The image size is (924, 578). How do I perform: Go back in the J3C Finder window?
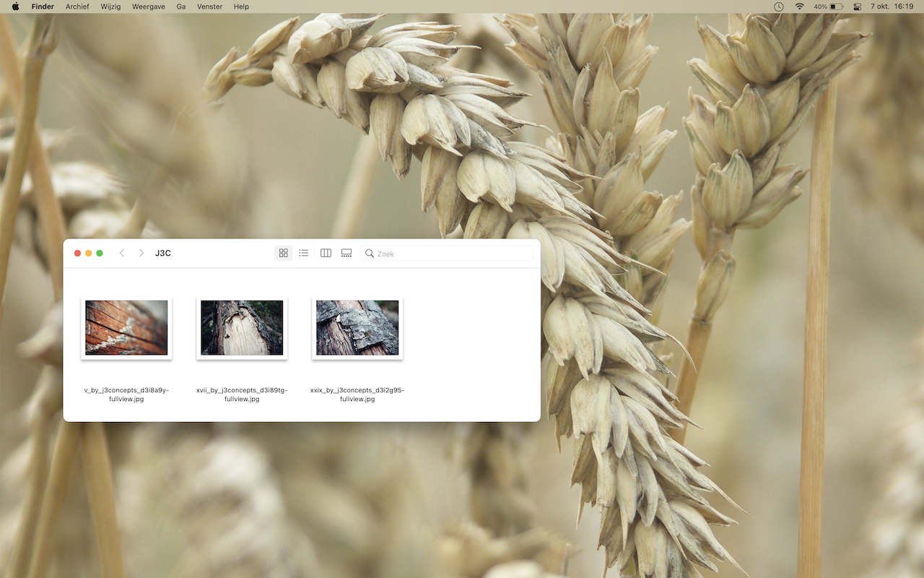(x=122, y=253)
